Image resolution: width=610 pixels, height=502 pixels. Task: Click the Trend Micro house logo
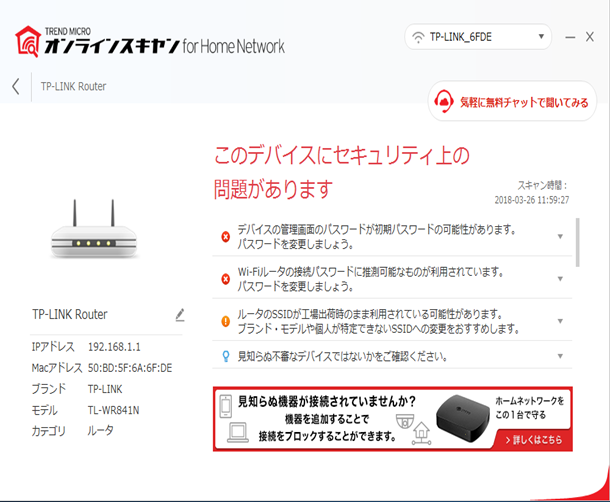click(28, 42)
